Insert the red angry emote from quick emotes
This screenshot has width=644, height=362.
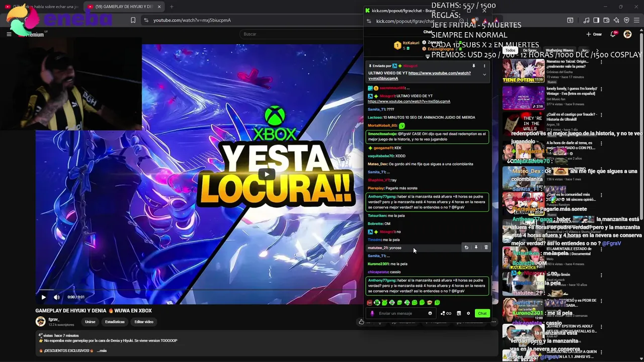coord(369,303)
